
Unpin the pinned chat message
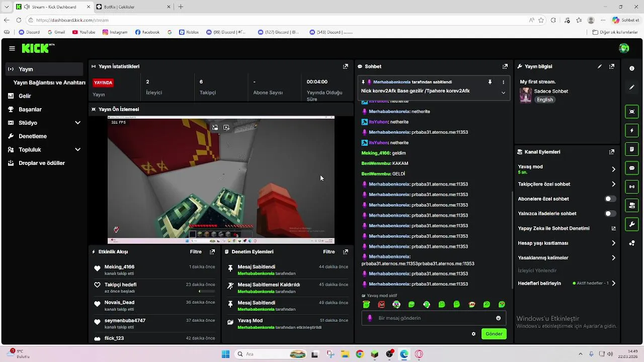490,82
